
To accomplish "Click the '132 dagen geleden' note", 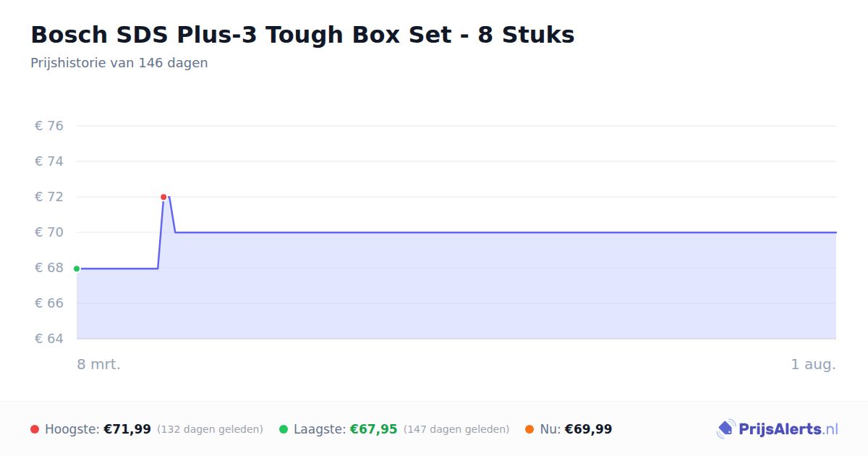I will (210, 429).
